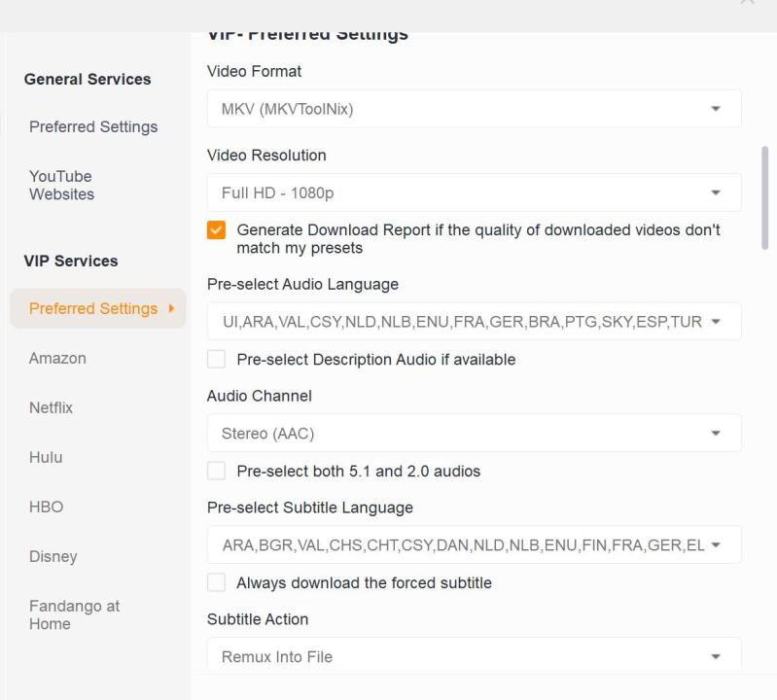Open Hulu settings page
Image resolution: width=777 pixels, height=700 pixels.
(x=46, y=457)
